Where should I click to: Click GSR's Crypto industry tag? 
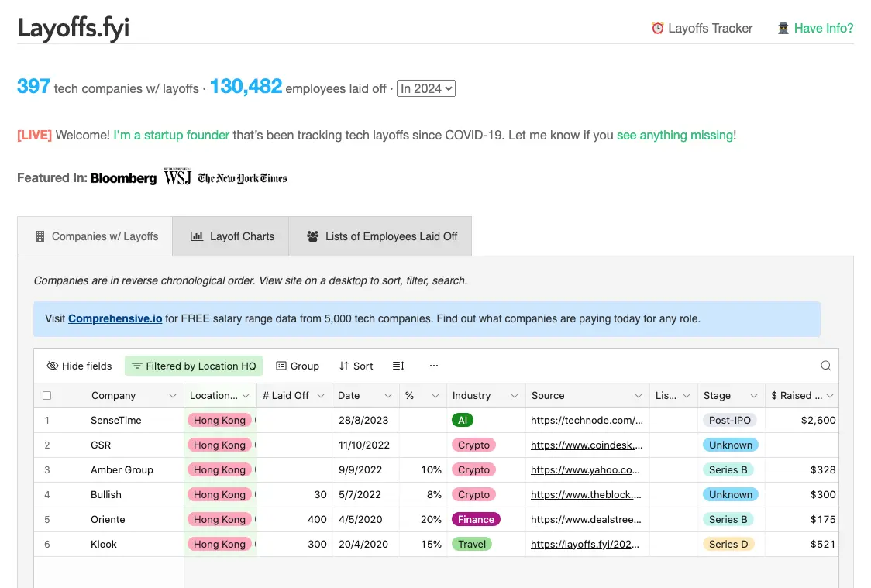point(473,445)
